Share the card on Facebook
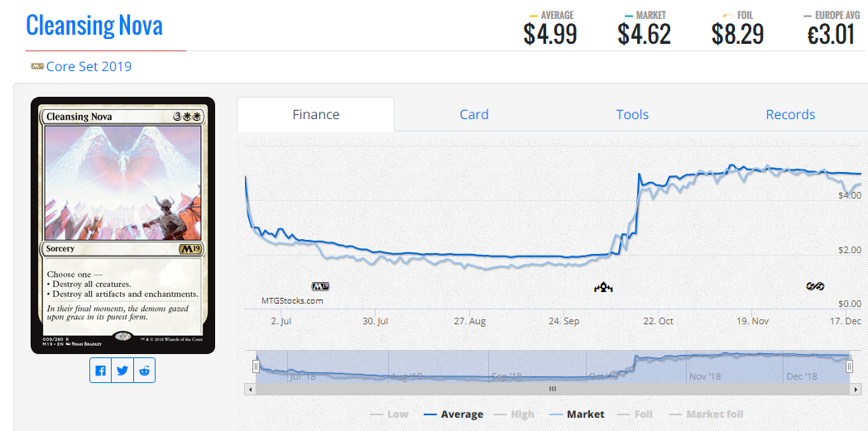This screenshot has height=431, width=868. tap(100, 371)
